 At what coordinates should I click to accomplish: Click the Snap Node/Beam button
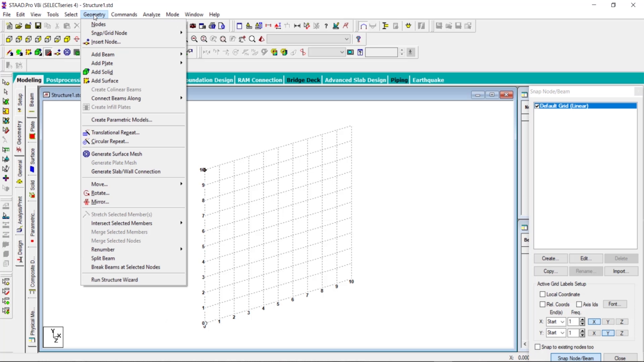pyautogui.click(x=576, y=358)
